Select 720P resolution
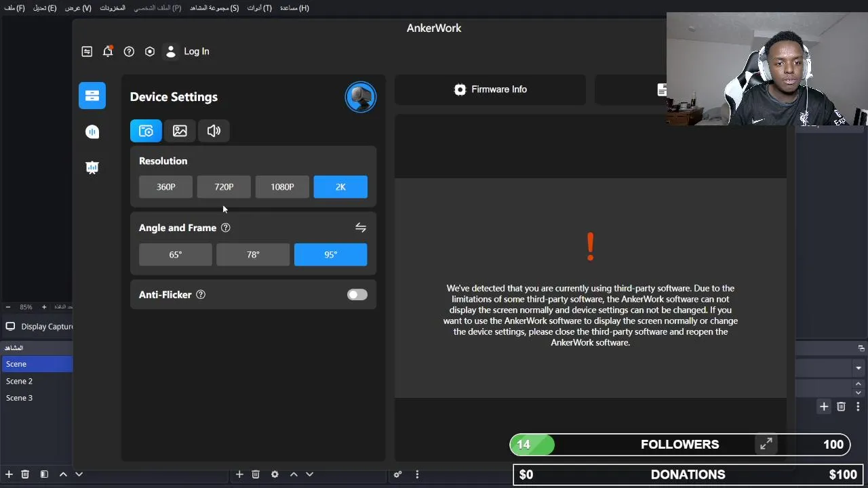The width and height of the screenshot is (868, 488). point(224,187)
